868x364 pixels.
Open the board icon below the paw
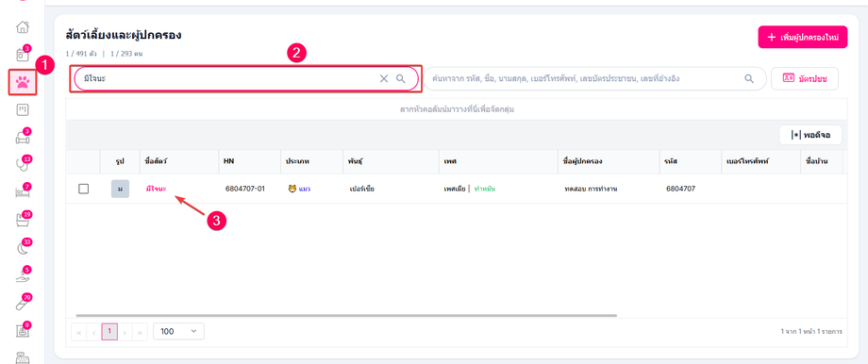click(22, 109)
